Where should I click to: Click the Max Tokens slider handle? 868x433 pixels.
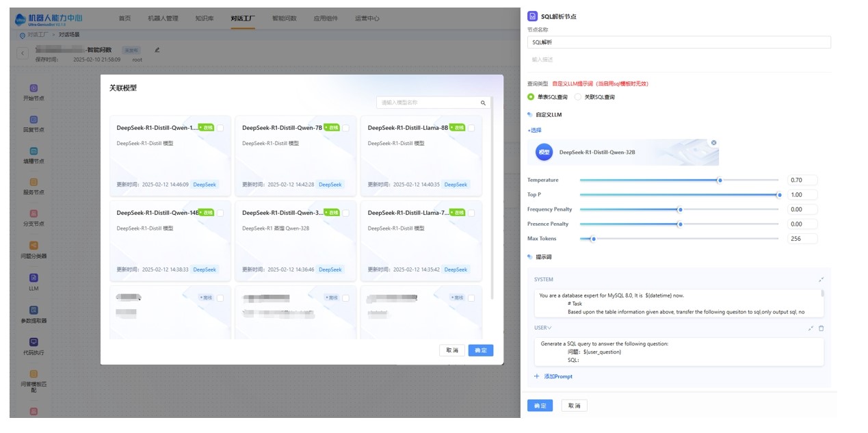(593, 239)
